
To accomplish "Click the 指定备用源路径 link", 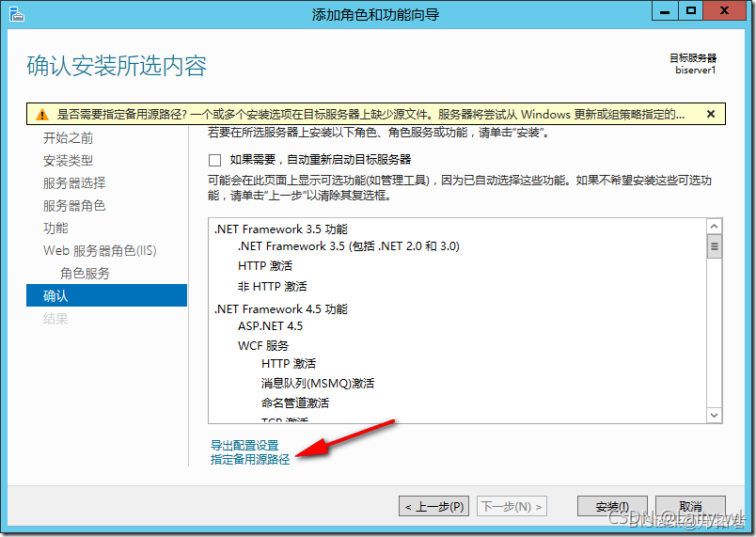I will [250, 459].
